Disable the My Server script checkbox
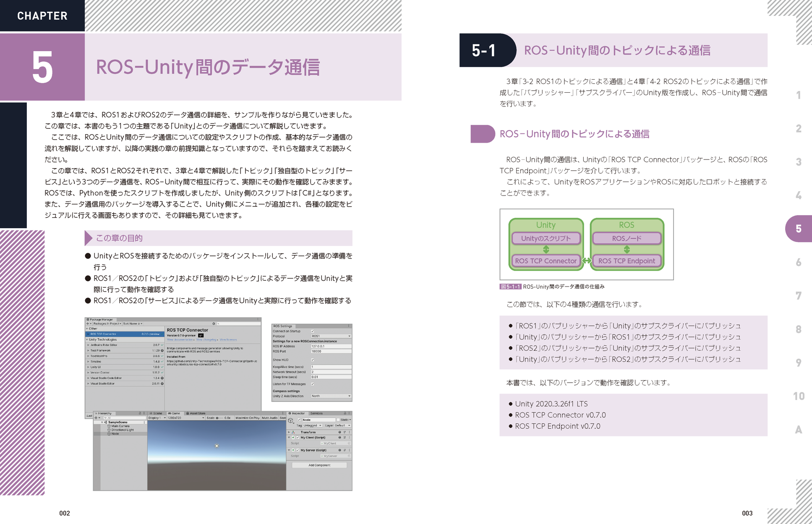This screenshot has width=812, height=524. [x=298, y=450]
